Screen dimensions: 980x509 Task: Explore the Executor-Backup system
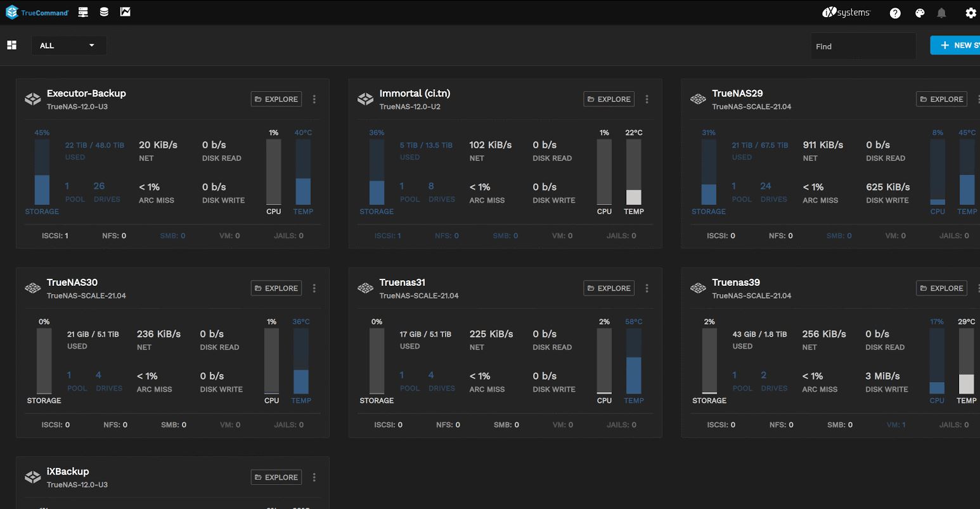click(276, 99)
